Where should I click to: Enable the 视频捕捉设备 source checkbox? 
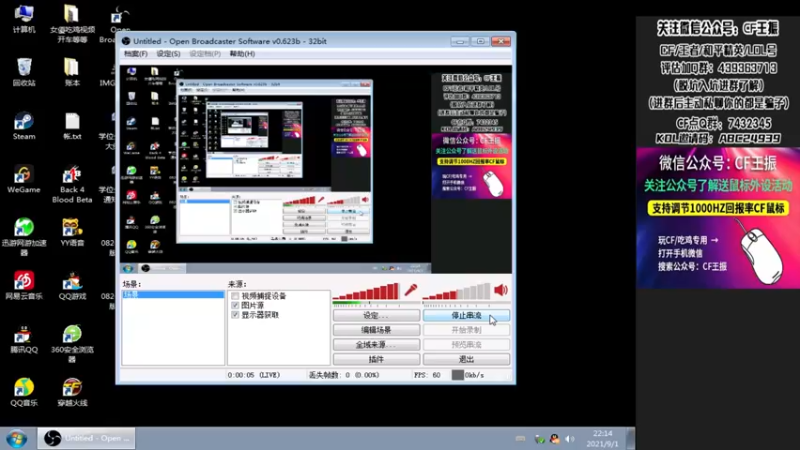pyautogui.click(x=235, y=296)
